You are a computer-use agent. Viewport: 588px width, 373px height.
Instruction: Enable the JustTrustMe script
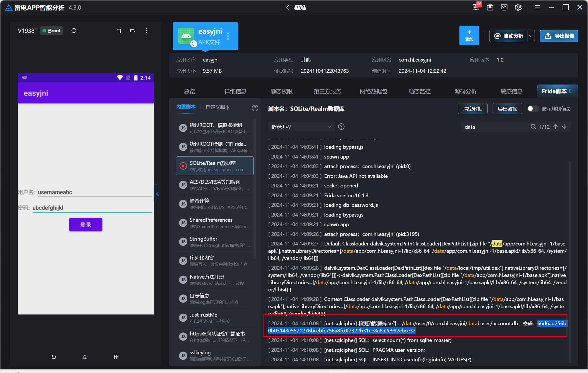183,318
